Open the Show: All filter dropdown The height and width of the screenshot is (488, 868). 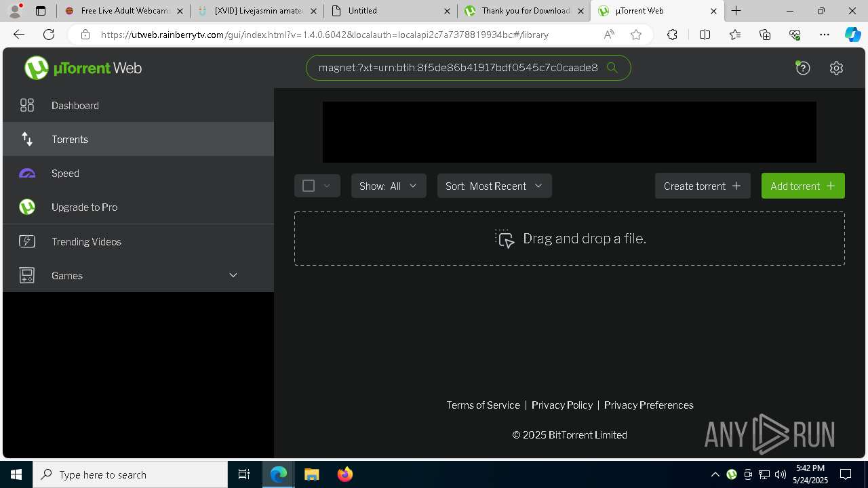click(x=389, y=186)
